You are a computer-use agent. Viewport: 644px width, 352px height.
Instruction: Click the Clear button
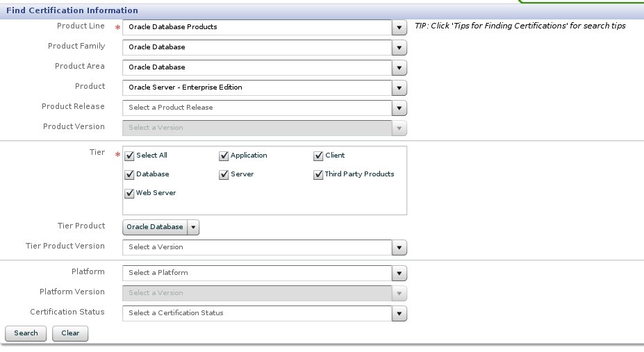pyautogui.click(x=70, y=333)
